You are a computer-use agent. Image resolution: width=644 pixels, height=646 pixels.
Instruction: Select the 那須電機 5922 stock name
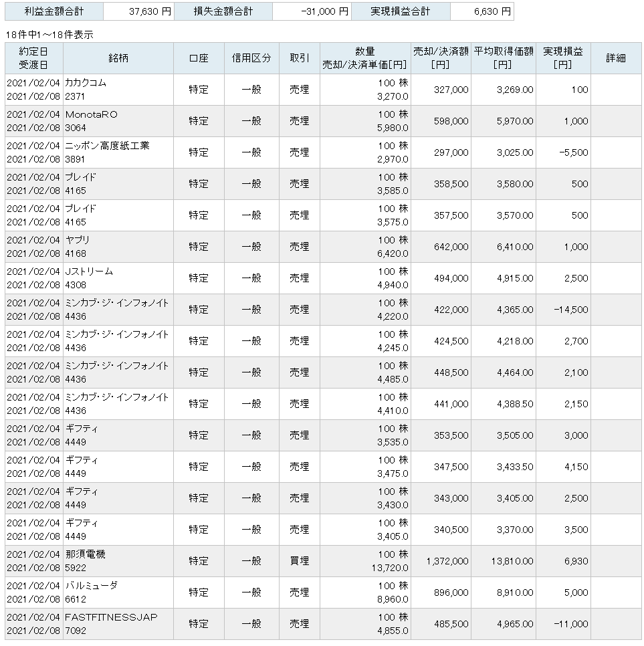(x=86, y=561)
